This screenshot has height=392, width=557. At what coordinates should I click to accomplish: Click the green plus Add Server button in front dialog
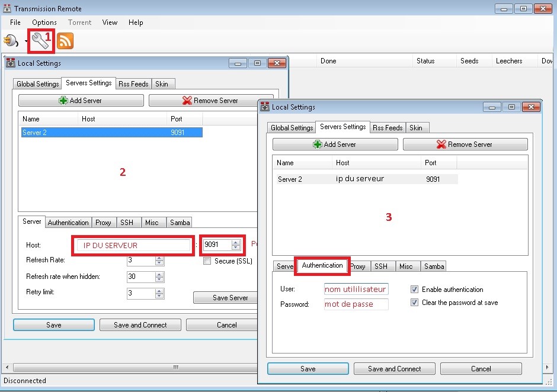(335, 144)
